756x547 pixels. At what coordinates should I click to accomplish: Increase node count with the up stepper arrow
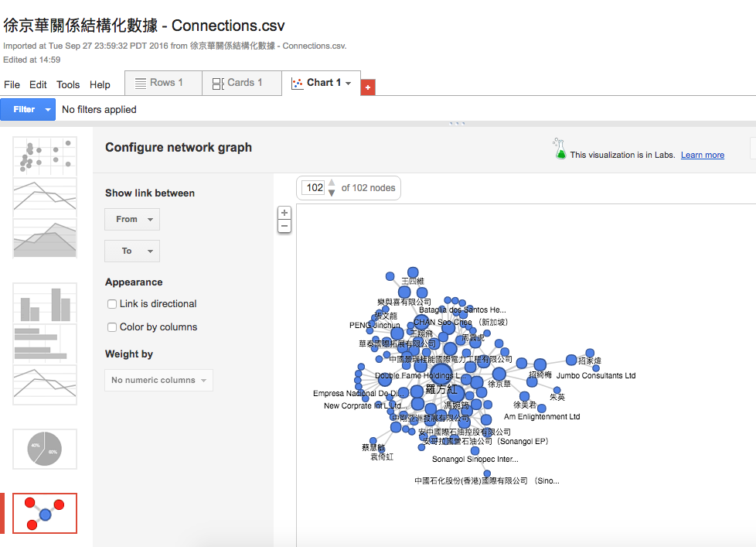click(332, 183)
